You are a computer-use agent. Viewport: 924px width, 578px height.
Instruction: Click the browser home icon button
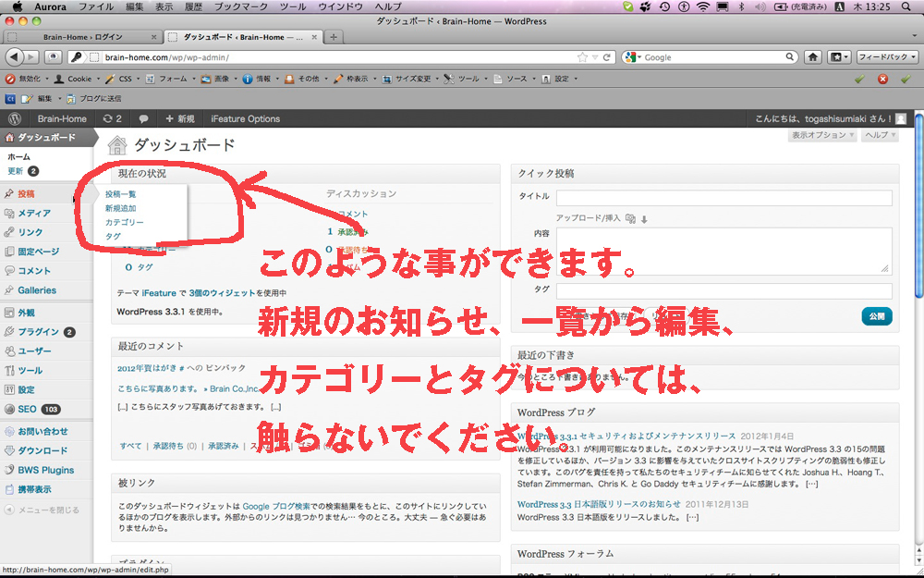[813, 57]
